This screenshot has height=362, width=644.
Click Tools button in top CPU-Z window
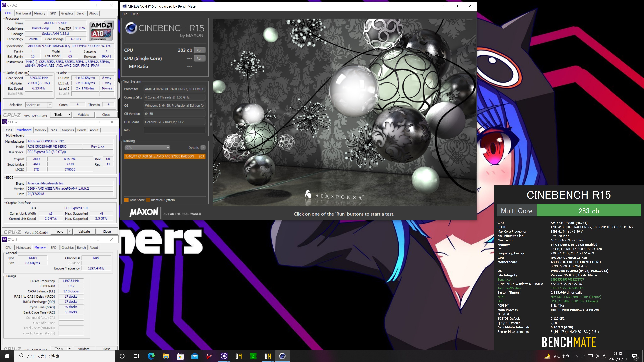[58, 115]
